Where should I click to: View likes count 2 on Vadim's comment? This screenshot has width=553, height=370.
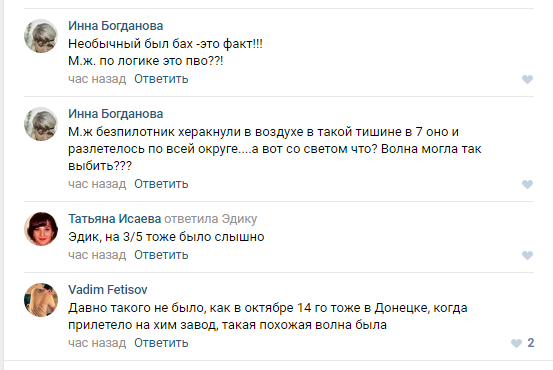pyautogui.click(x=530, y=343)
